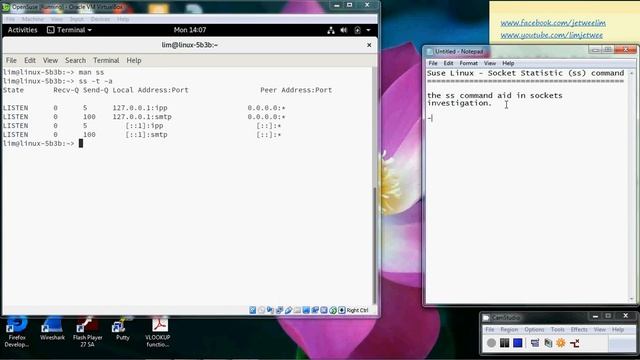Click the VirtualBox keyboard capture arrow icon

coord(342,310)
